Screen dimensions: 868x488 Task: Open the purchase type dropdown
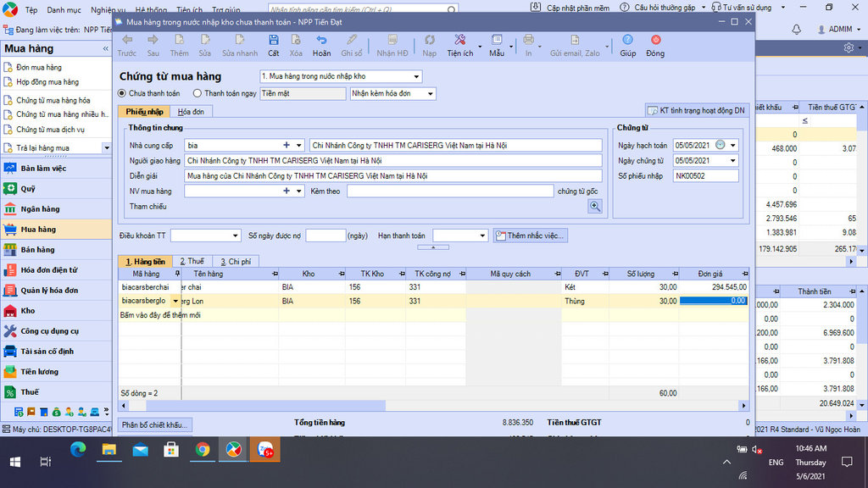coord(416,76)
